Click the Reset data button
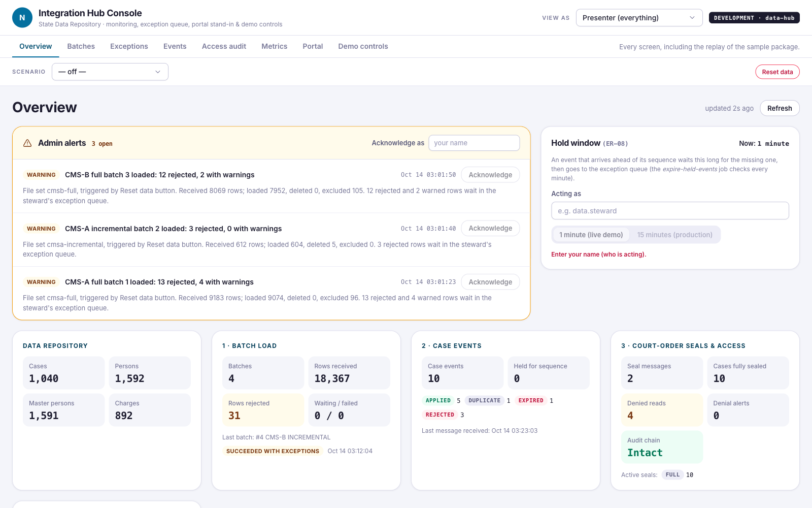This screenshot has height=508, width=812. pos(777,72)
